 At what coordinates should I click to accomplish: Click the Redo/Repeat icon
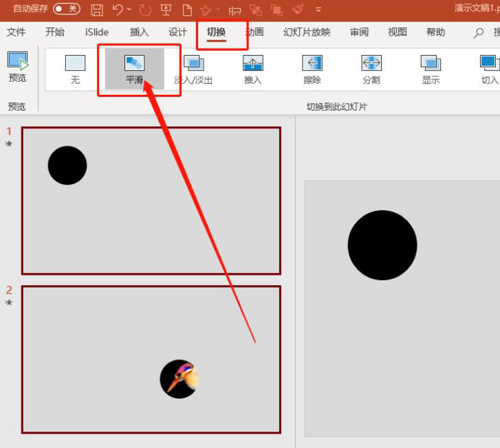click(145, 10)
